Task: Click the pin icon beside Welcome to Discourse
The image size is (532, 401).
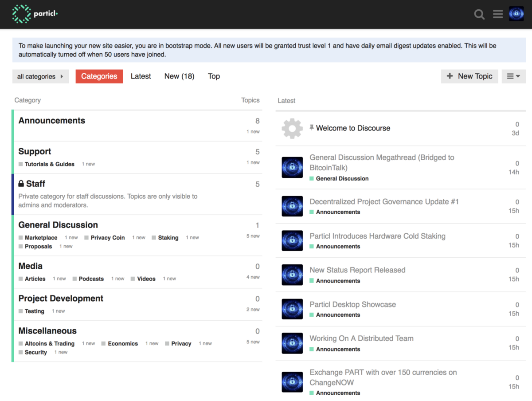Action: point(312,128)
